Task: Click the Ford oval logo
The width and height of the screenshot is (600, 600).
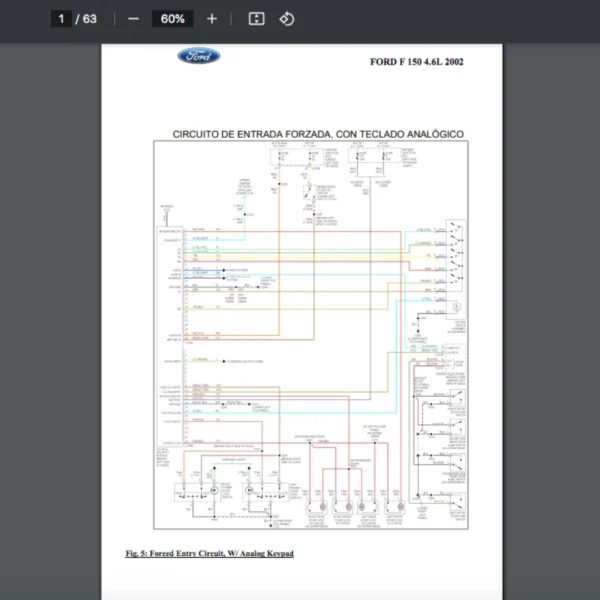Action: (199, 56)
